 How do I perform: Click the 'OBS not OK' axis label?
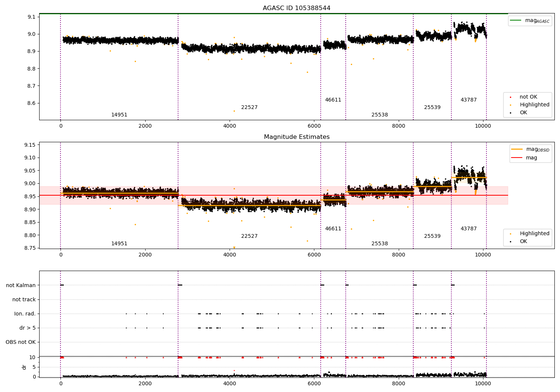tap(21, 342)
